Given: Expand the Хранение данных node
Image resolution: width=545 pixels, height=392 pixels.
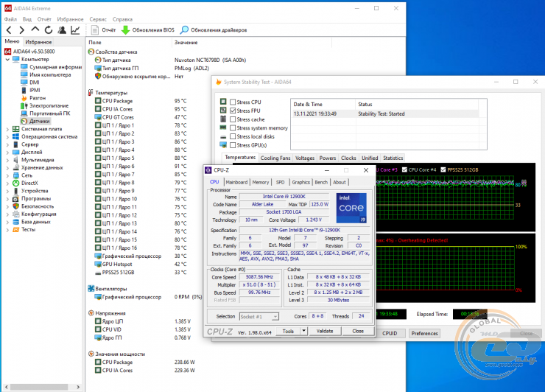Looking at the screenshot, I should (7, 168).
